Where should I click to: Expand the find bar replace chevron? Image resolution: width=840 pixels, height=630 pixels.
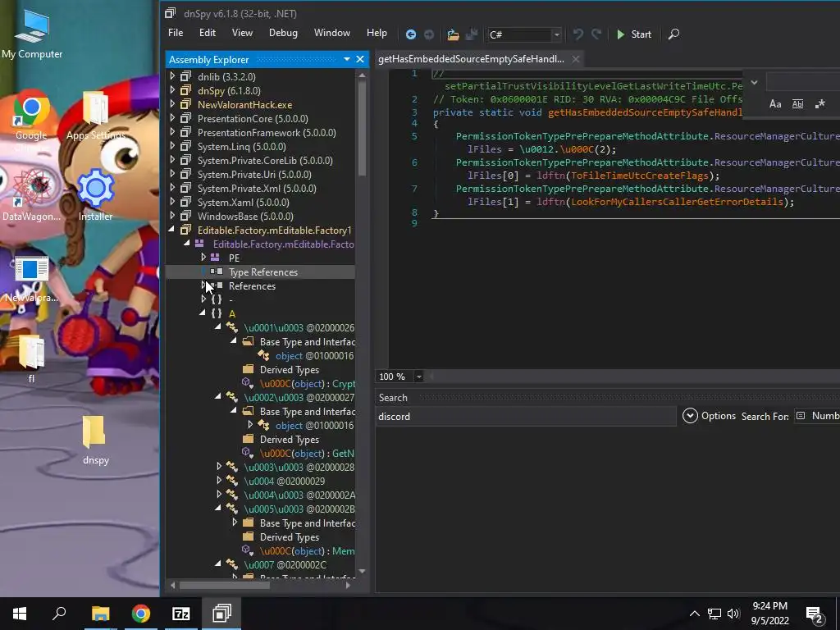(755, 83)
